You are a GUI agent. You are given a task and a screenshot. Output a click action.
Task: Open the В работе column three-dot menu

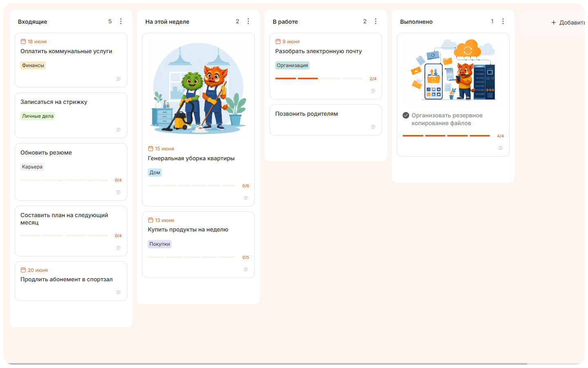[376, 21]
